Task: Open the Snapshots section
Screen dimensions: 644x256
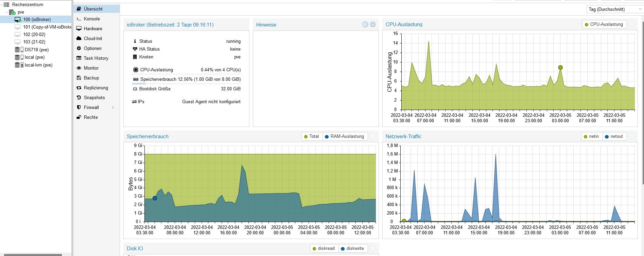Action: coord(97,97)
